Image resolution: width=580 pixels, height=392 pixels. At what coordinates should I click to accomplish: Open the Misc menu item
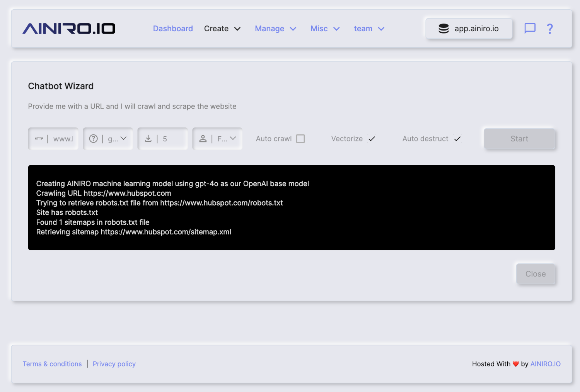[x=319, y=29]
